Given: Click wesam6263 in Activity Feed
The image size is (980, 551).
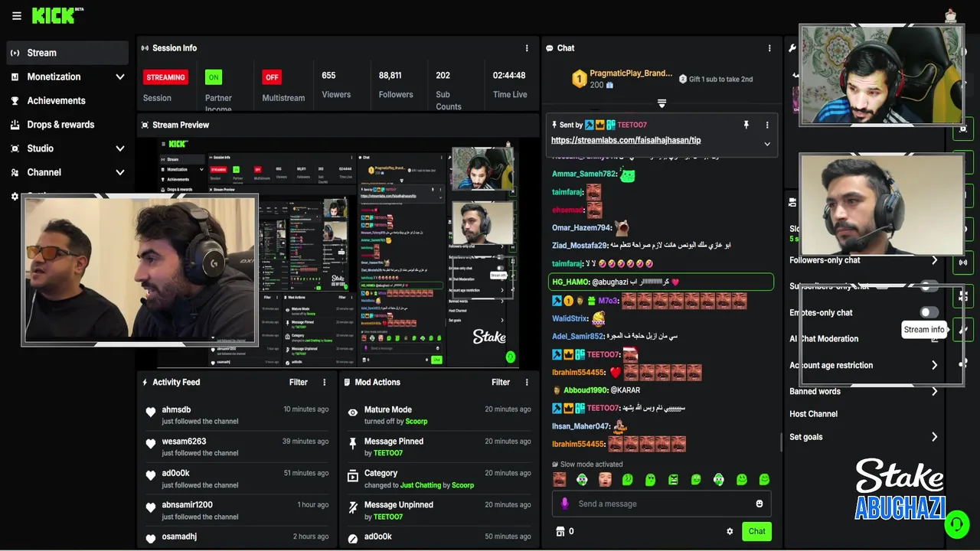Looking at the screenshot, I should 184,442.
